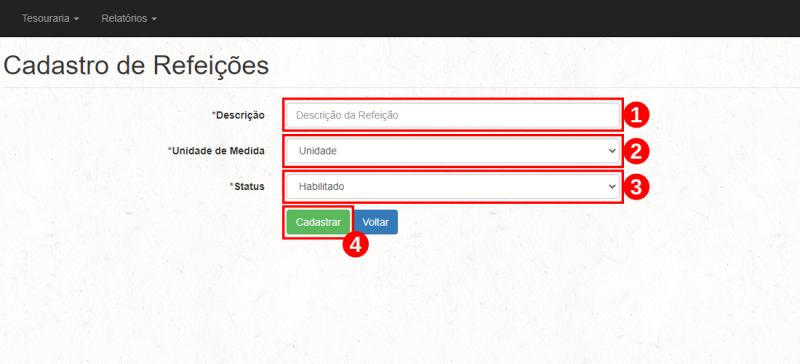Open the Tesouraria menu
The image size is (800, 364).
[50, 18]
